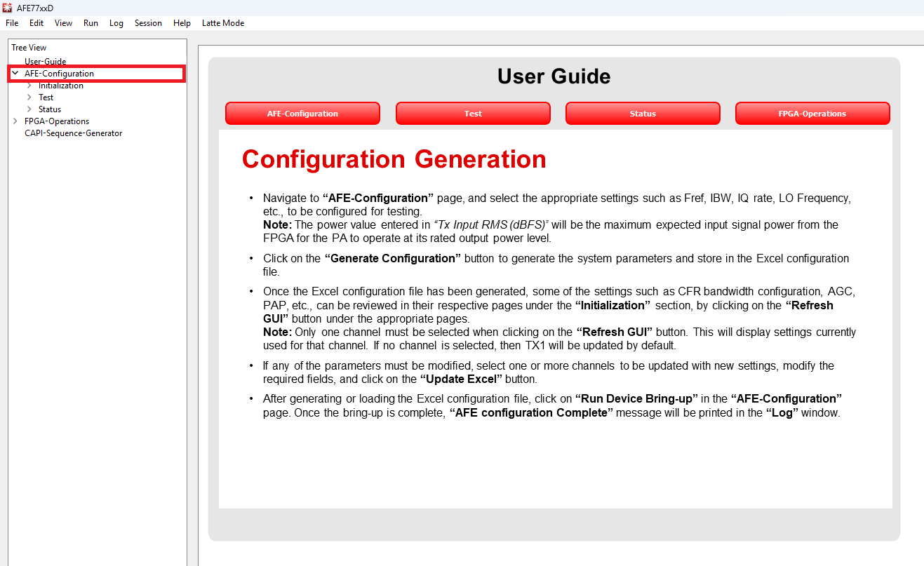
Task: Expand the Status tree node
Action: pos(29,109)
